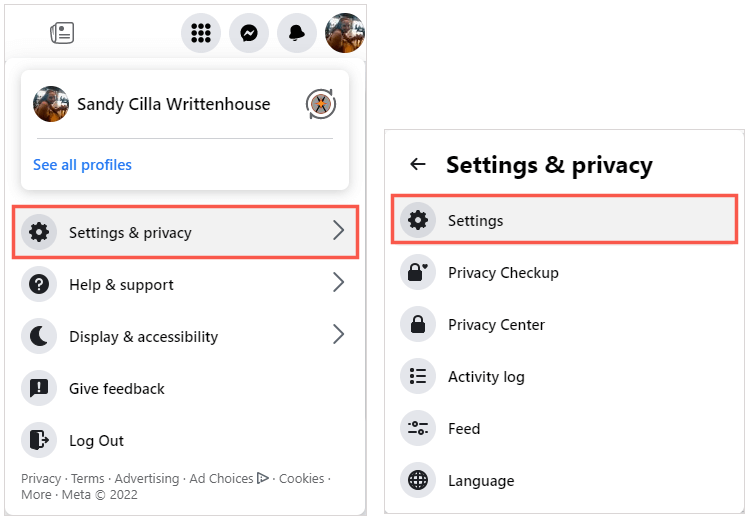Open the notifications bell
The image size is (750, 520).
[x=297, y=33]
